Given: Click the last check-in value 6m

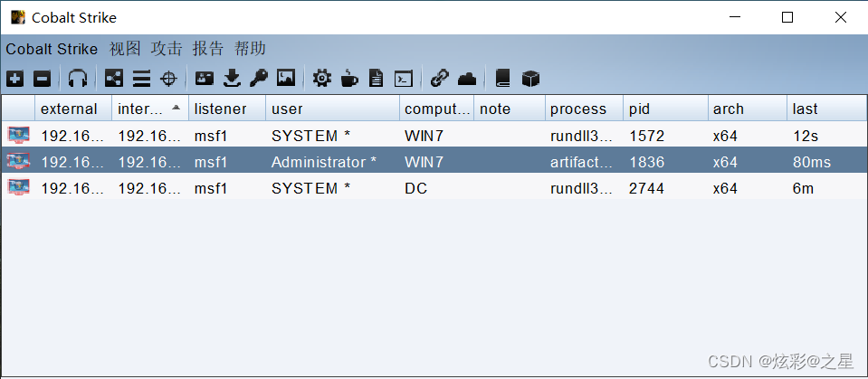Looking at the screenshot, I should (803, 188).
